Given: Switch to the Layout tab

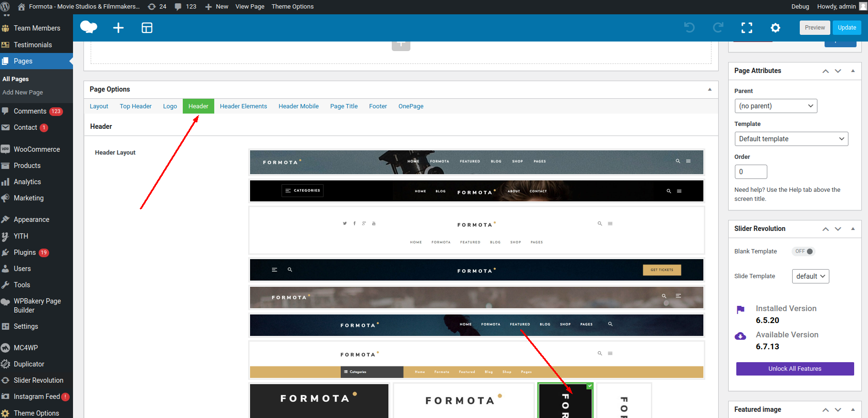Looking at the screenshot, I should [x=99, y=106].
